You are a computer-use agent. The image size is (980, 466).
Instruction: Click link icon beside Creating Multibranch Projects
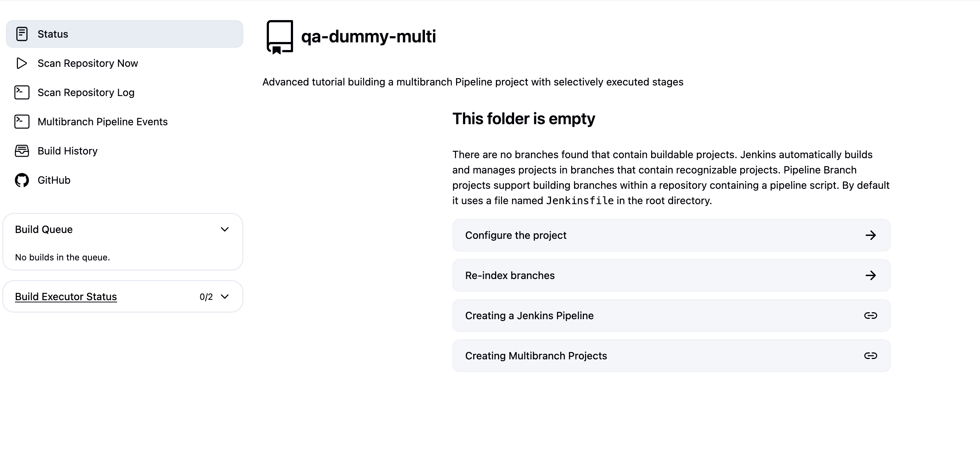click(870, 356)
